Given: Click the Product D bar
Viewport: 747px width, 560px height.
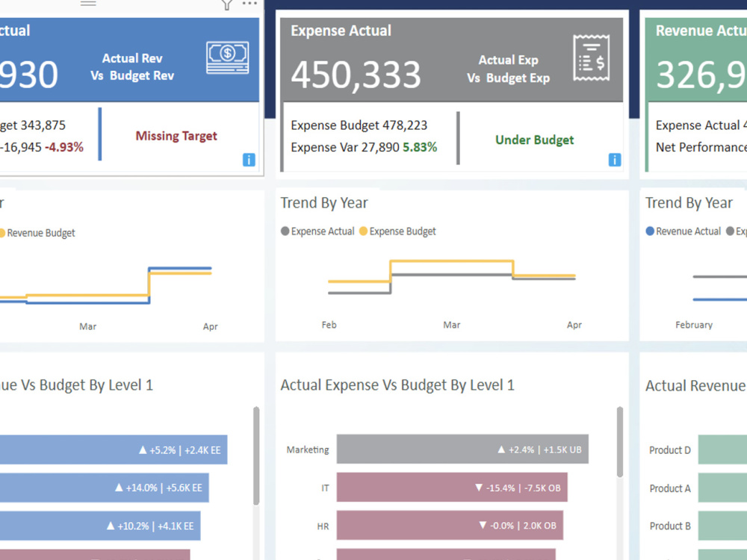Looking at the screenshot, I should (722, 449).
